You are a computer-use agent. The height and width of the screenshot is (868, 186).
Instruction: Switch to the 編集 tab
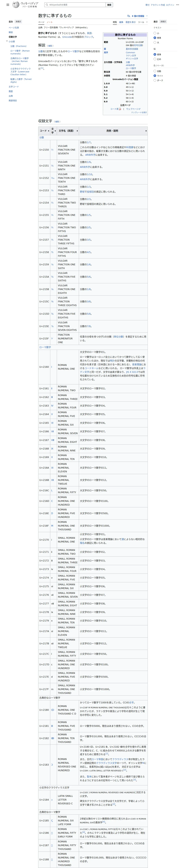(x=121, y=22)
